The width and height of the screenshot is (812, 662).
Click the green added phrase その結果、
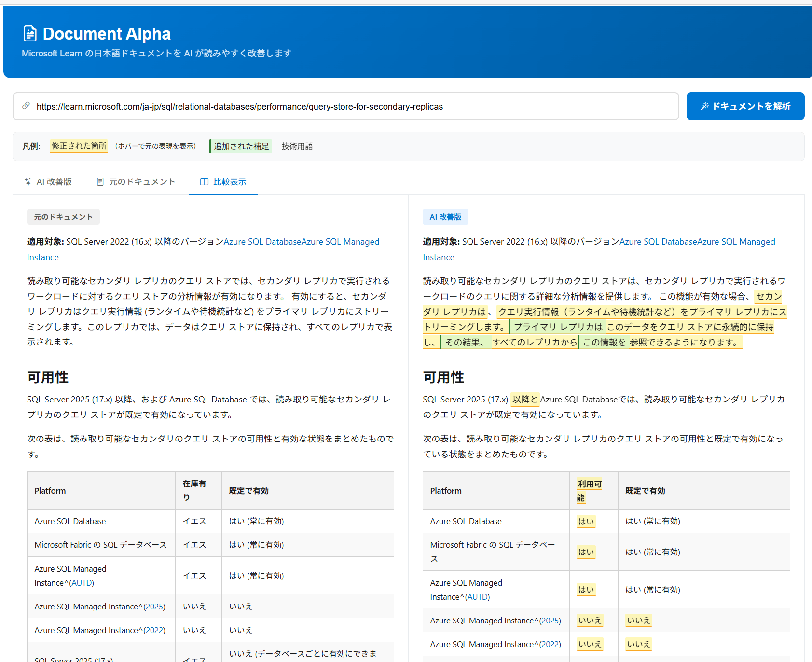tap(465, 342)
